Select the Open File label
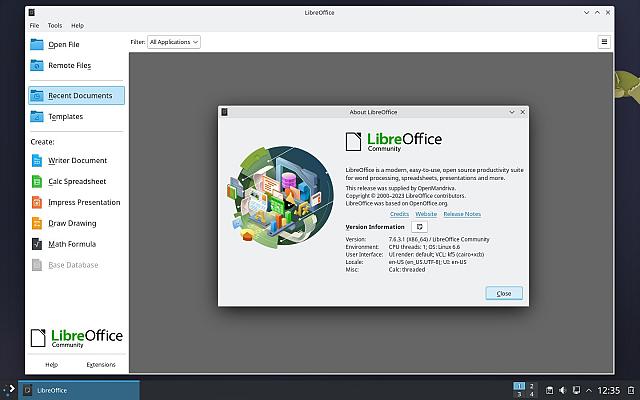The height and width of the screenshot is (400, 640). (x=64, y=44)
